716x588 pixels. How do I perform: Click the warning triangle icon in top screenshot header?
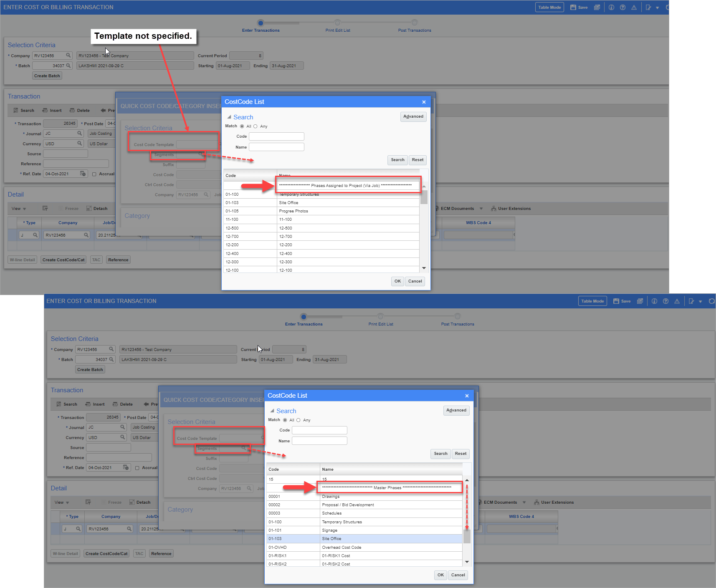(x=634, y=8)
